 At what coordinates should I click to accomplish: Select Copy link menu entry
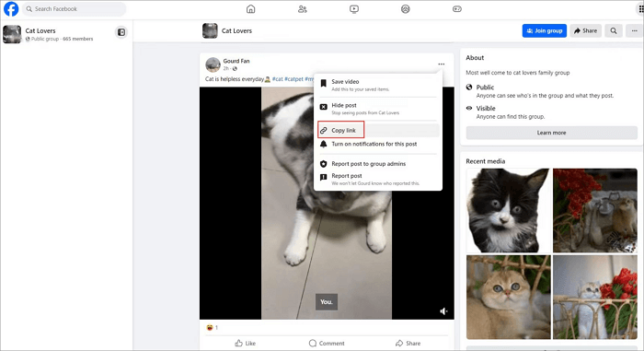point(378,131)
